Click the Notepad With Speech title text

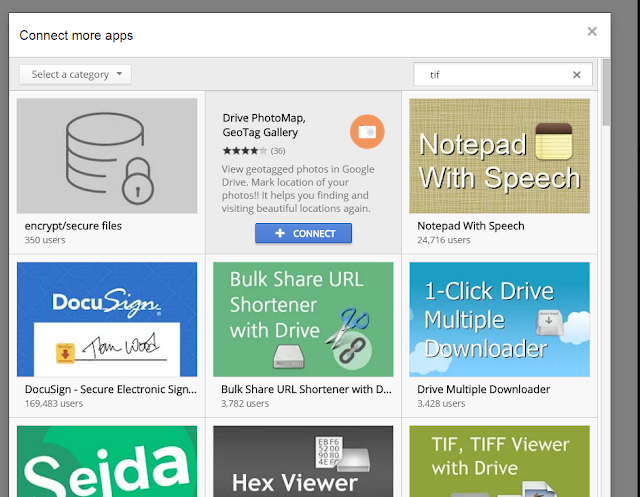pos(471,226)
